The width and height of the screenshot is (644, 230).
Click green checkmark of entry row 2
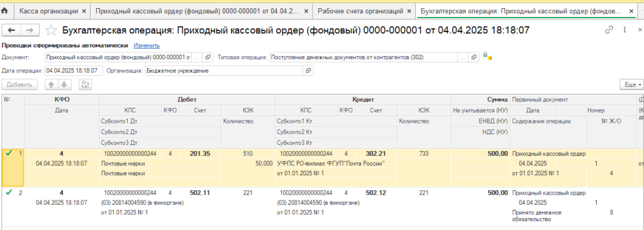coord(9,193)
